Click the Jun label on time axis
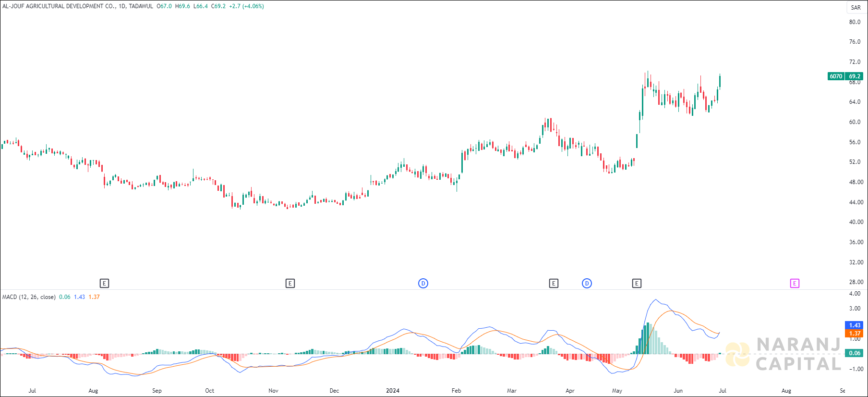Image resolution: width=868 pixels, height=397 pixels. pyautogui.click(x=678, y=391)
